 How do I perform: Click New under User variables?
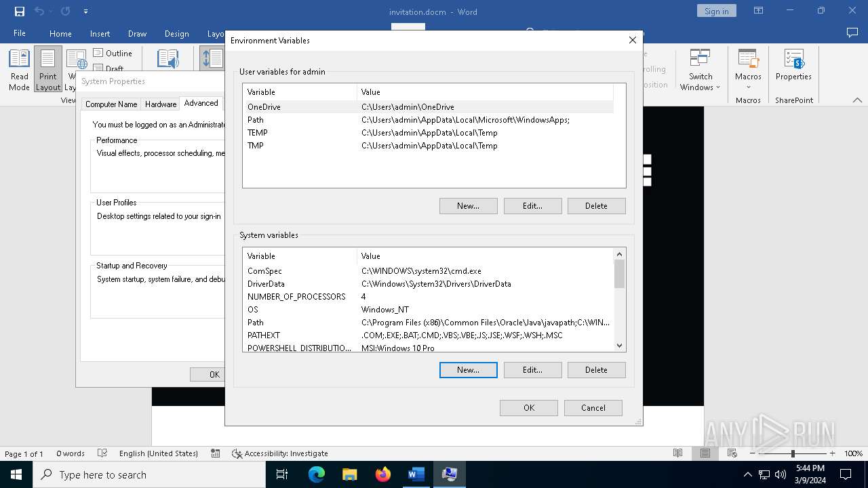point(468,206)
